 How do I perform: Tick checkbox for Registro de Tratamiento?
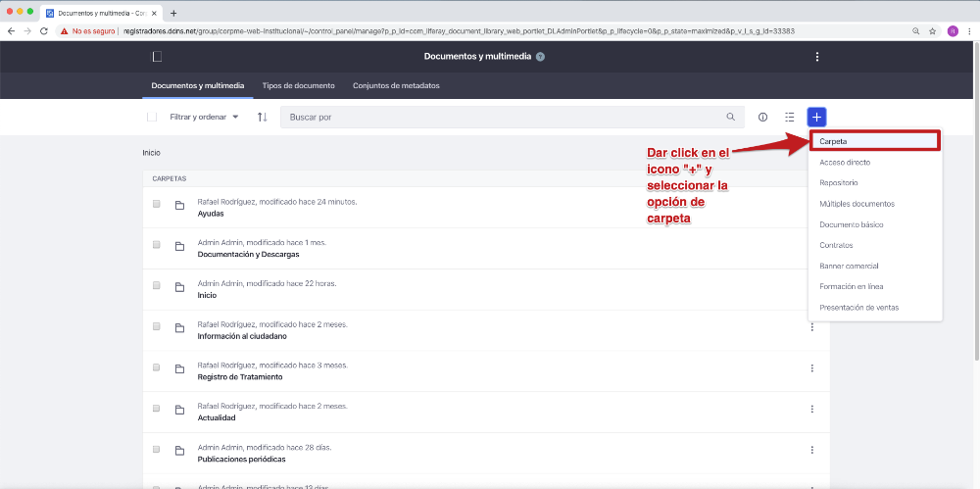click(157, 367)
